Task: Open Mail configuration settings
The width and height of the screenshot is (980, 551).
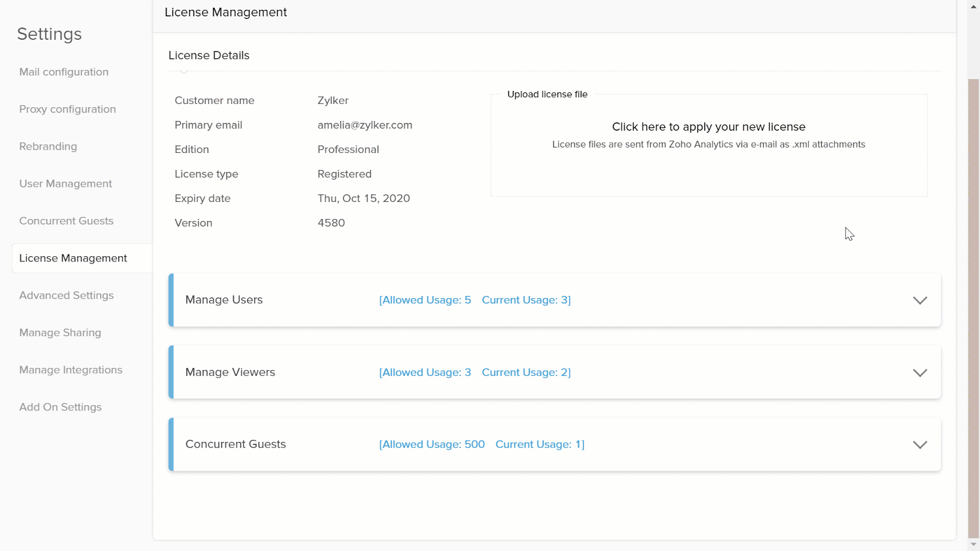Action: point(64,72)
